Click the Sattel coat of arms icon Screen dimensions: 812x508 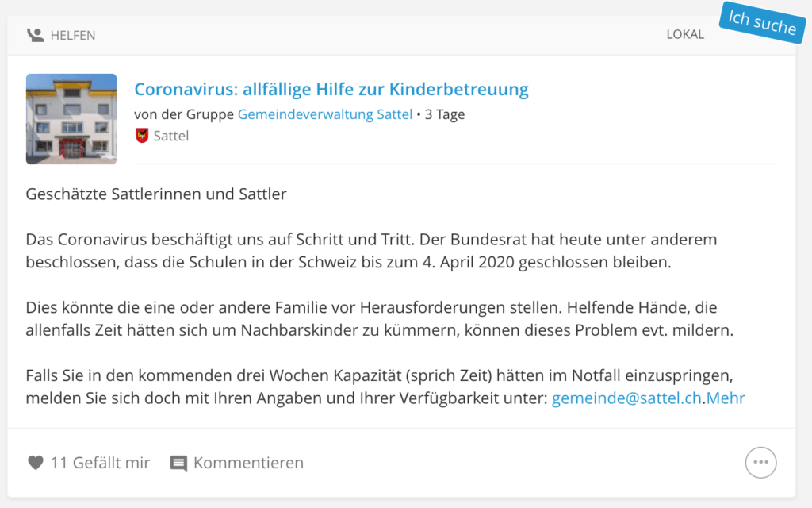click(142, 136)
